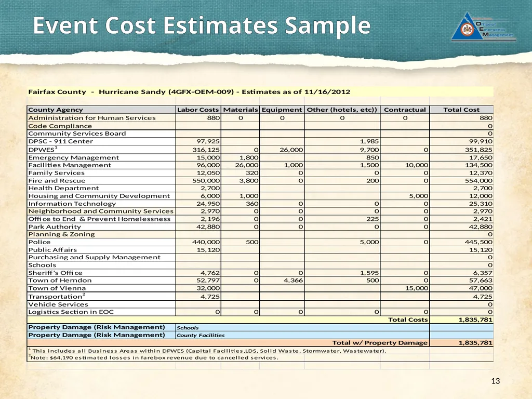Click the 'Emergency Management' row label

(x=74, y=157)
